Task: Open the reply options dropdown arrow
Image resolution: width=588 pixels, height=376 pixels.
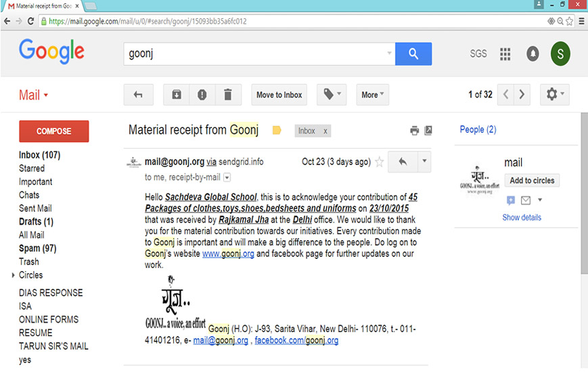Action: pos(424,162)
